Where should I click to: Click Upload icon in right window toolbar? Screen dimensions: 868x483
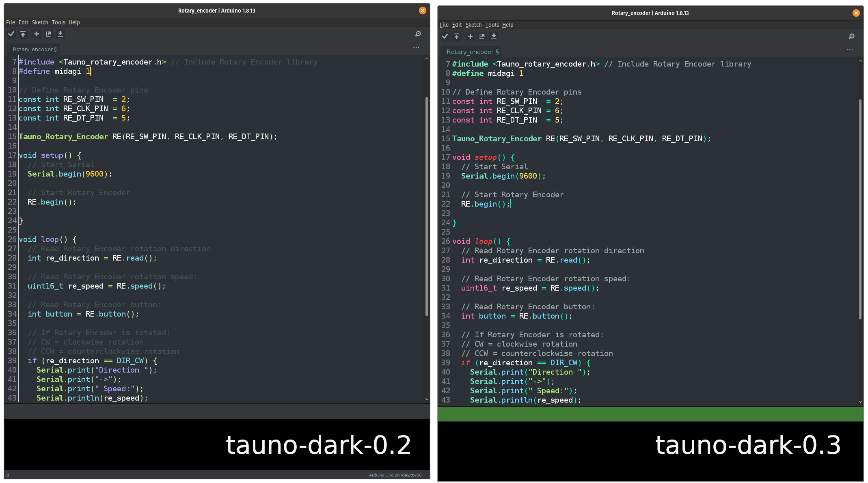point(457,37)
